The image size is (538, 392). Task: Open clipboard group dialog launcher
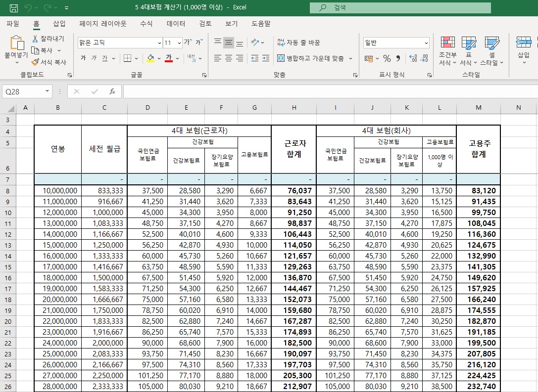coord(70,75)
